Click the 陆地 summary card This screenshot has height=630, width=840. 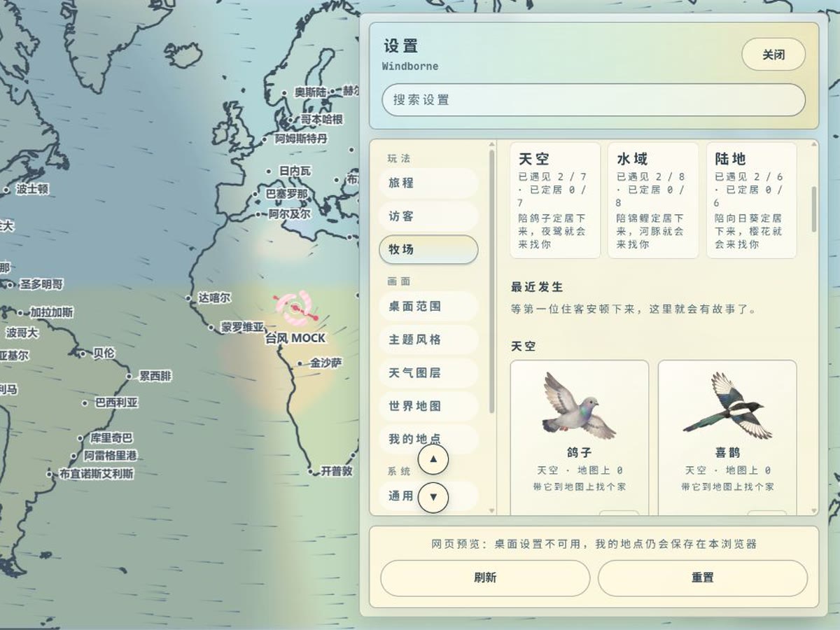751,200
